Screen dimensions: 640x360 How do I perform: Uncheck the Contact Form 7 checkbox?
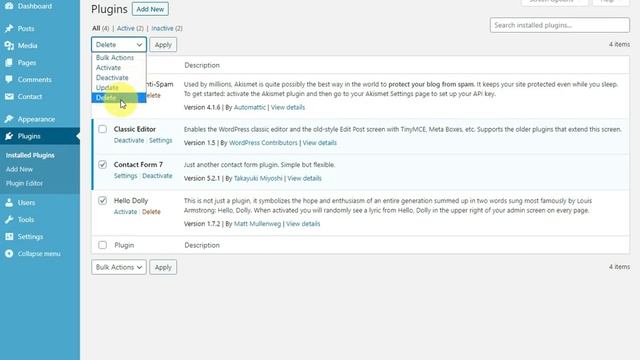[102, 164]
